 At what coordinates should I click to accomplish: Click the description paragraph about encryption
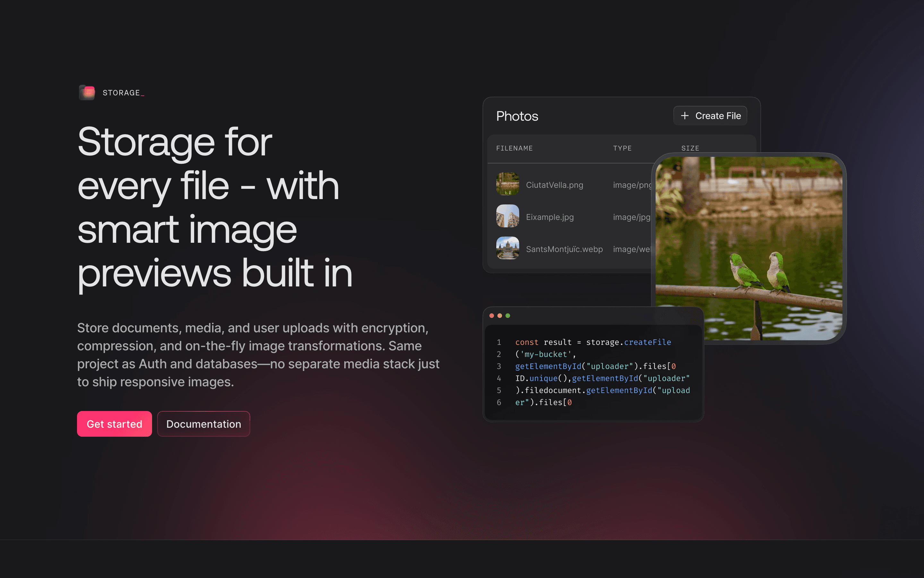pyautogui.click(x=258, y=355)
